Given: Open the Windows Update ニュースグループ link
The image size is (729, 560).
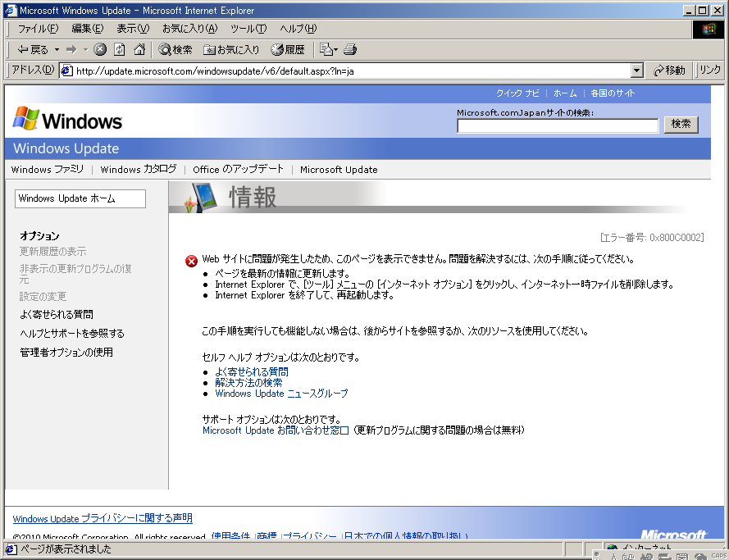Looking at the screenshot, I should 281,394.
